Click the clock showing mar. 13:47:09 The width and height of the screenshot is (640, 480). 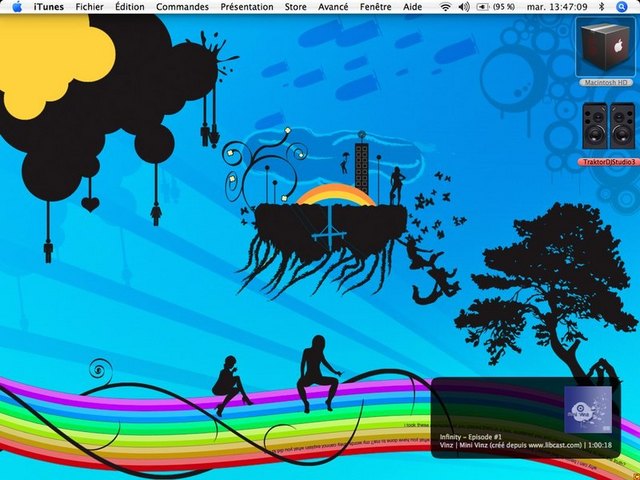click(557, 7)
